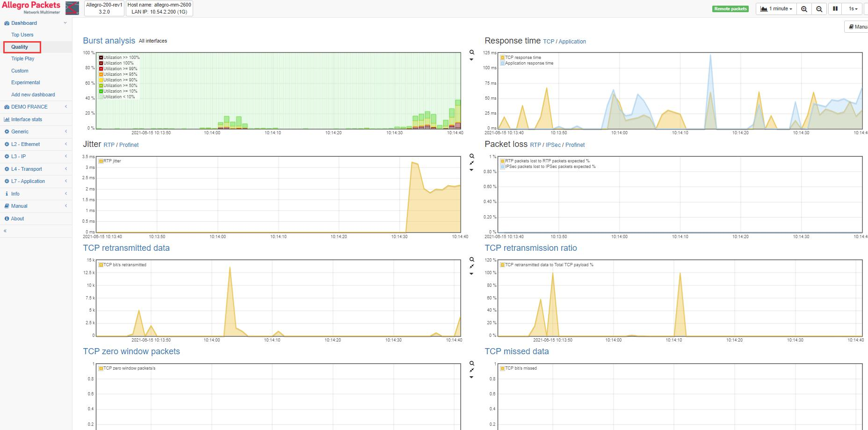
Task: Open the TCP retransmission ratio heading link
Action: point(531,248)
